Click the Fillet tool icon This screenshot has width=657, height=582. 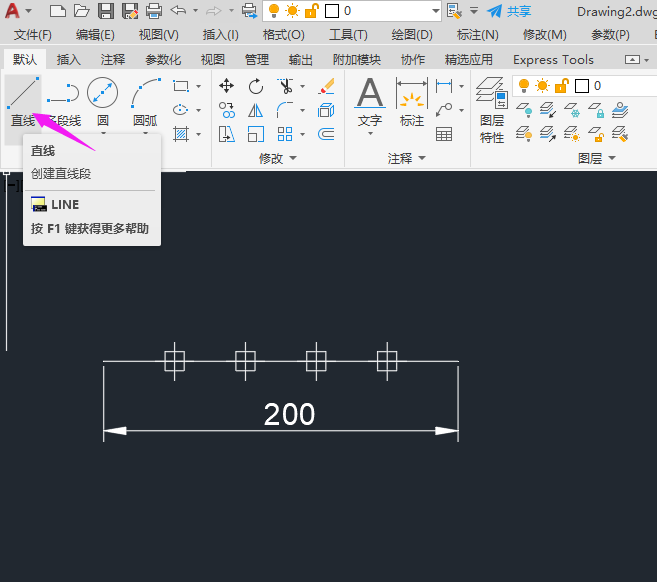click(x=285, y=110)
